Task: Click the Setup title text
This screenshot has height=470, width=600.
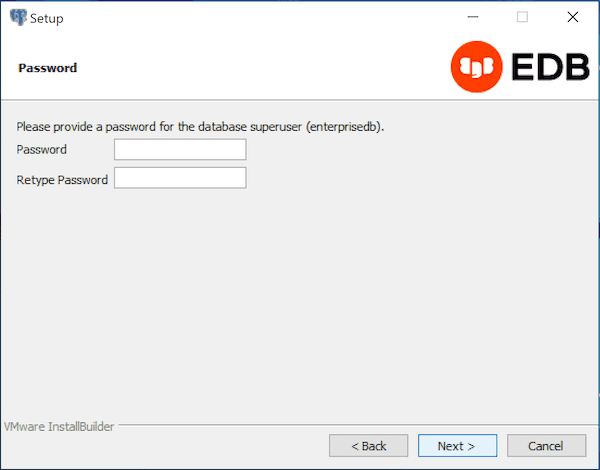Action: point(47,18)
